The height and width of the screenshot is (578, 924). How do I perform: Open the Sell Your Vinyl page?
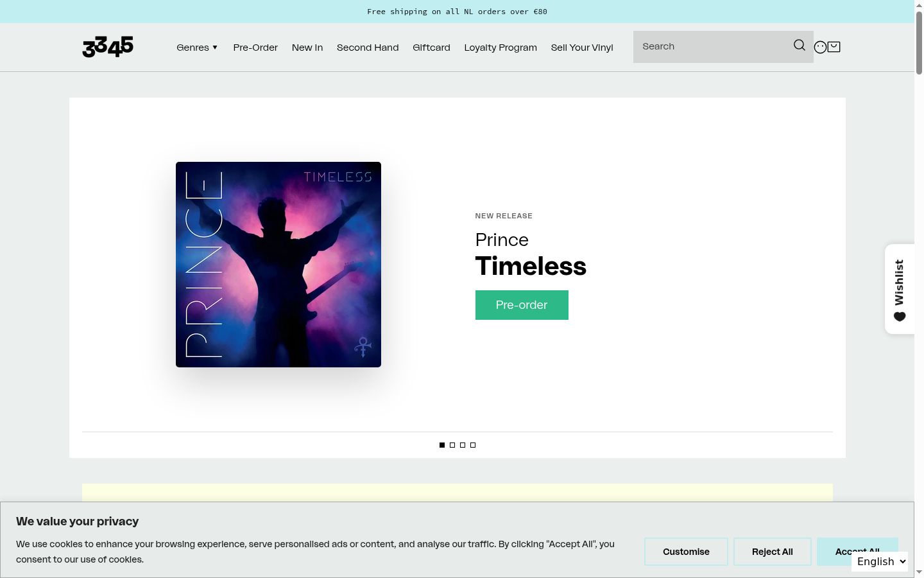pyautogui.click(x=582, y=48)
